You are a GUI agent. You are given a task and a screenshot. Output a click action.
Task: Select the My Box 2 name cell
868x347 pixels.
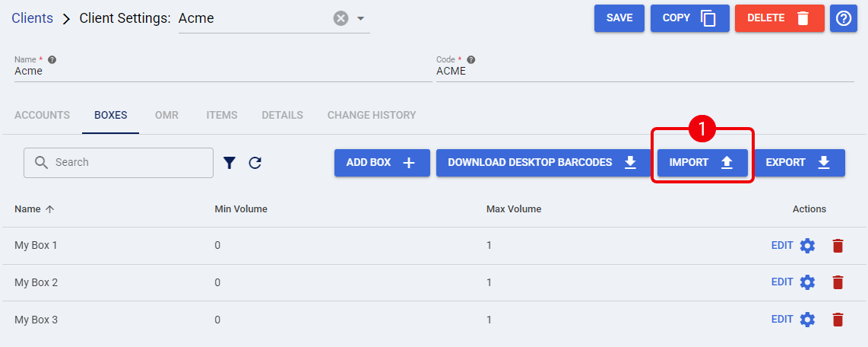36,282
